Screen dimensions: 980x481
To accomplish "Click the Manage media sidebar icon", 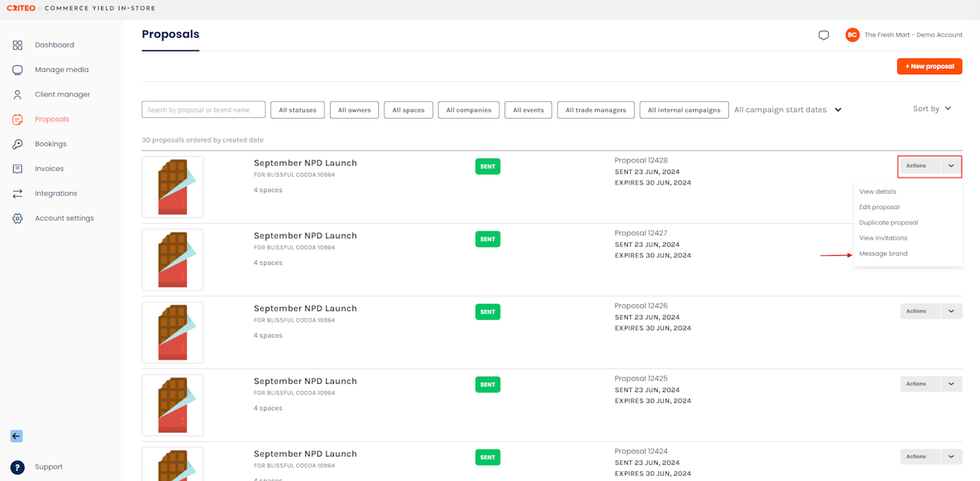I will pos(18,70).
